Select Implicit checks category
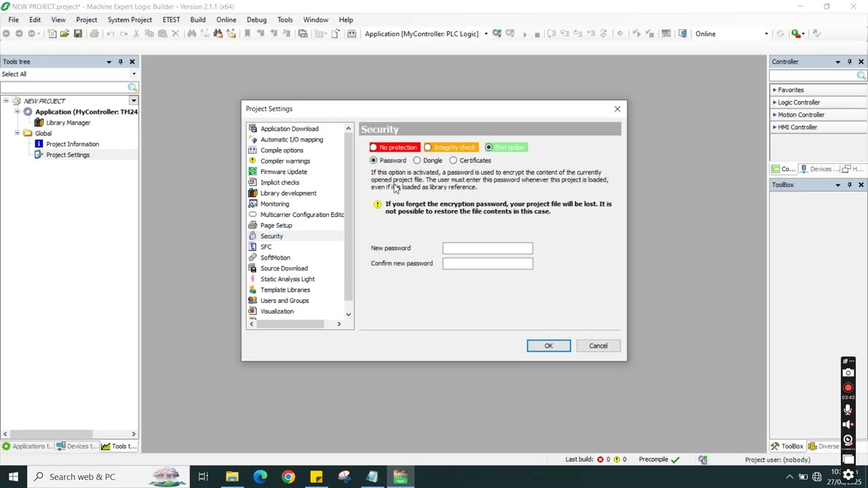This screenshot has height=488, width=868. coord(279,182)
